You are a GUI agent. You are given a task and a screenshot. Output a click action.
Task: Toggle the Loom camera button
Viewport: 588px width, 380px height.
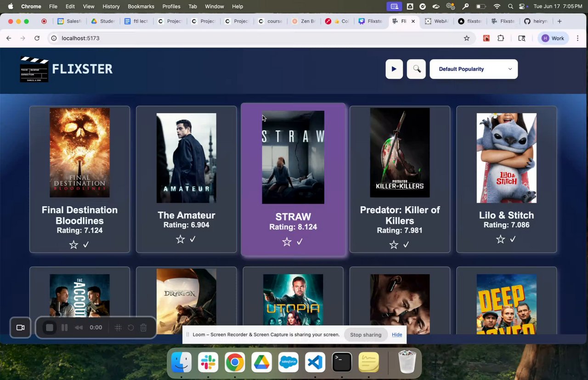click(20, 328)
